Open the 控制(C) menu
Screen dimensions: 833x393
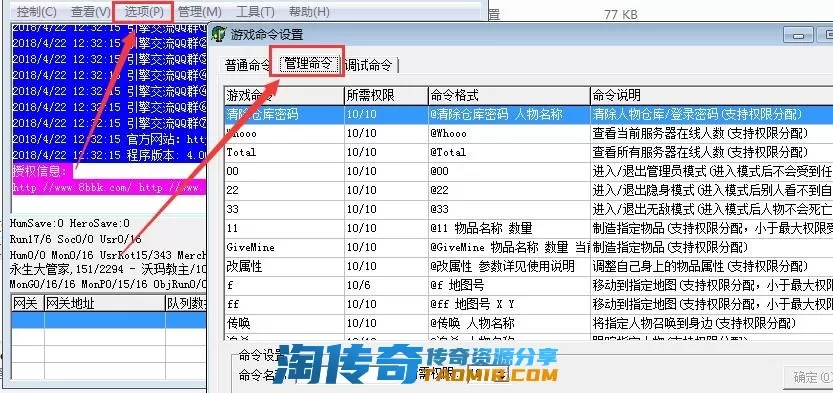tap(37, 11)
